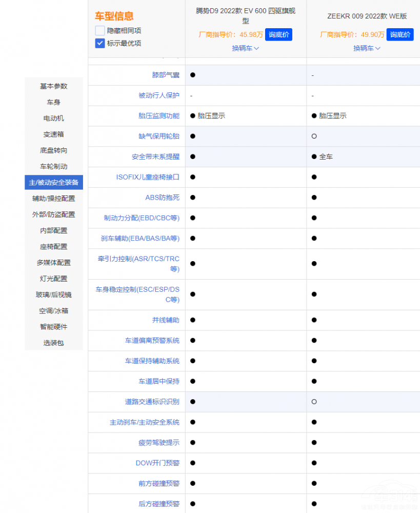Expand 换辆车 dropdown under 腾势D9
The height and width of the screenshot is (513, 420).
246,48
